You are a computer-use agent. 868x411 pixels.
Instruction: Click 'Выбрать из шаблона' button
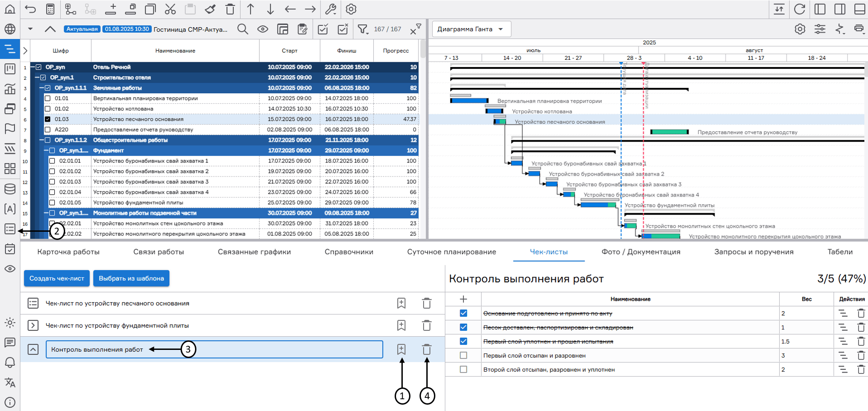pos(131,278)
